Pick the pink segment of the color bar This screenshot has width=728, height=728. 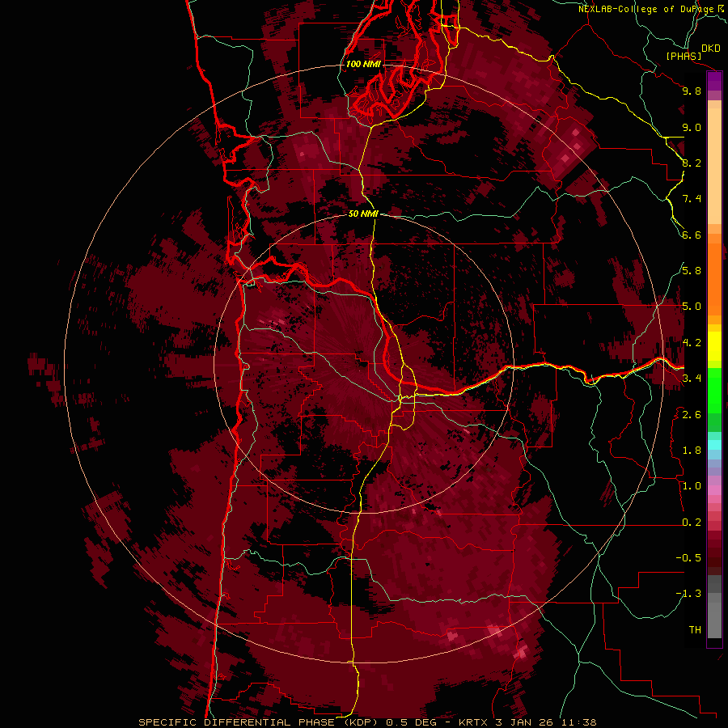[x=714, y=490]
